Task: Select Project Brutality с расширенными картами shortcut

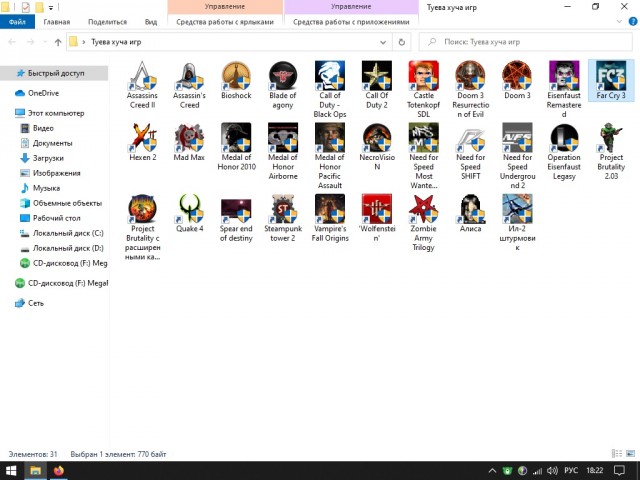Action: pos(142,228)
